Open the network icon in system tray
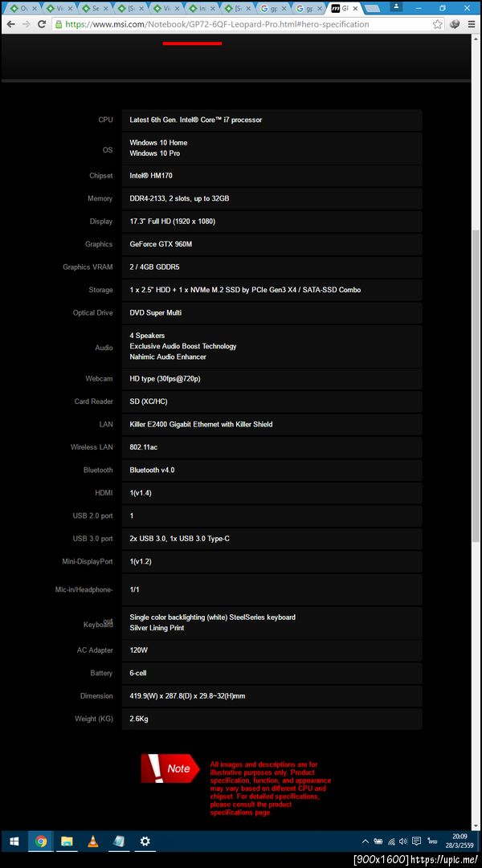The image size is (482, 868). (x=390, y=842)
